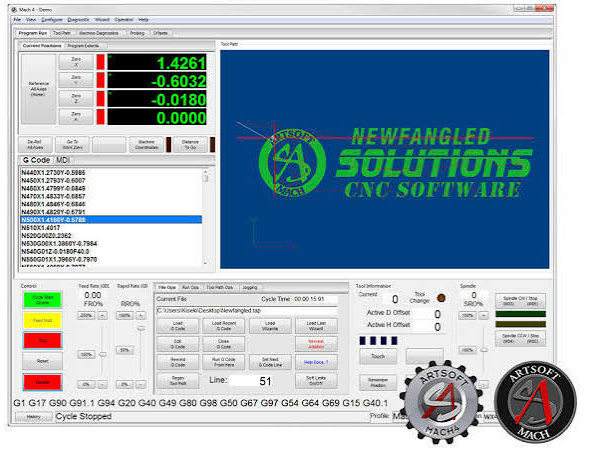
Task: Toggle Spindle CW / Stop
Action: pyautogui.click(x=520, y=301)
